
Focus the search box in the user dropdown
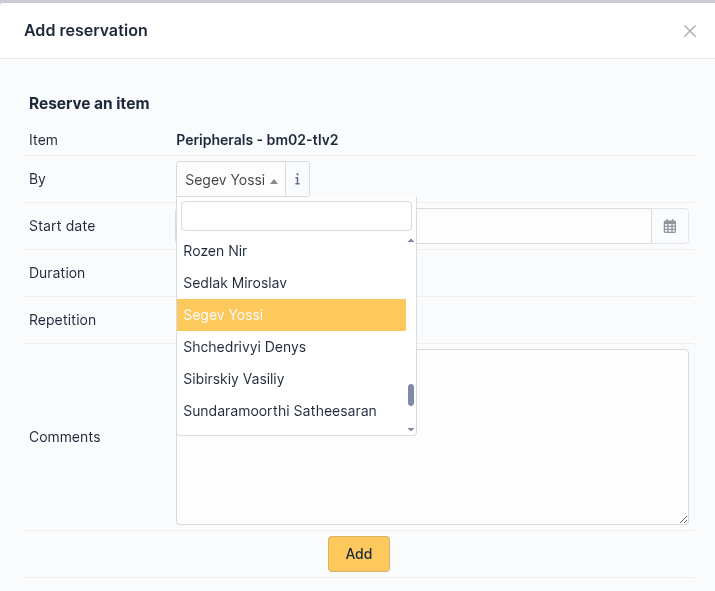click(296, 216)
